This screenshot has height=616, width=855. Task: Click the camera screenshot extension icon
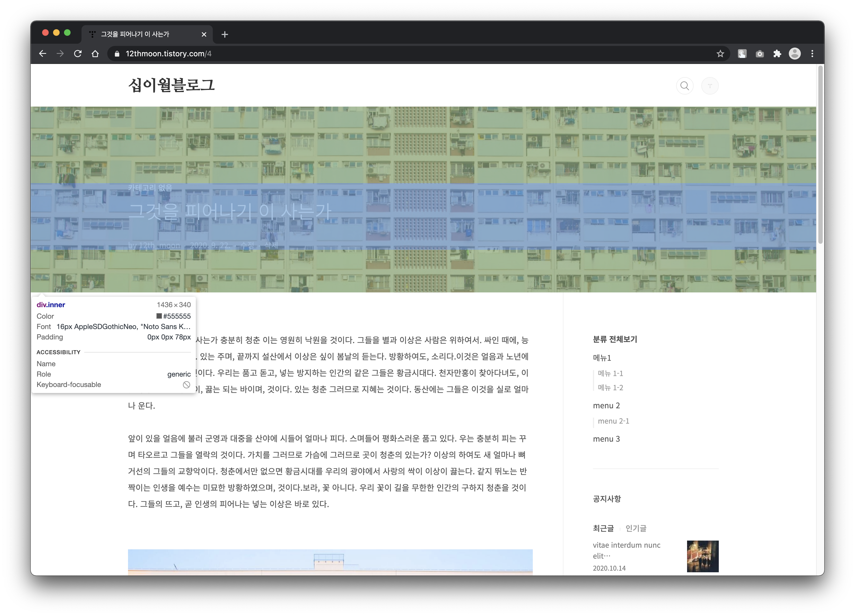point(760,54)
